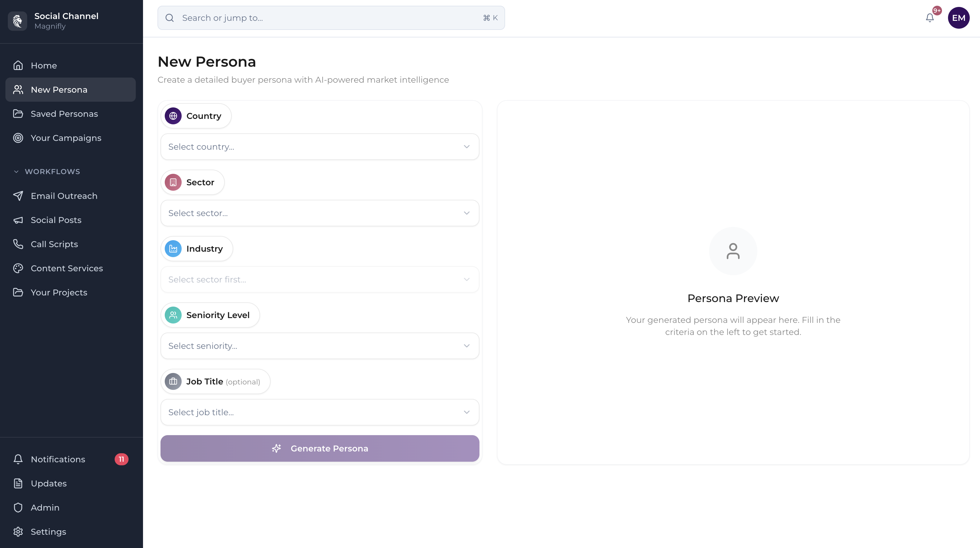
Task: Go to Saved Personas
Action: [64, 114]
